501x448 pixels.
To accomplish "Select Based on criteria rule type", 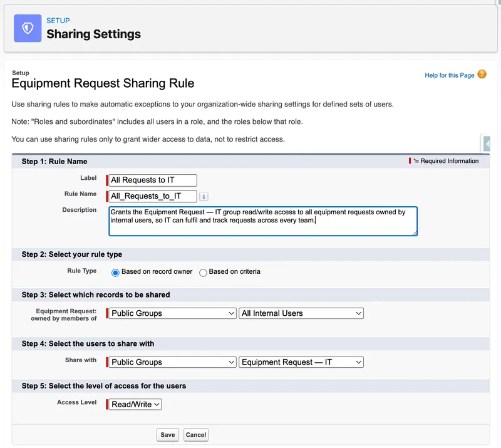I will coord(203,273).
